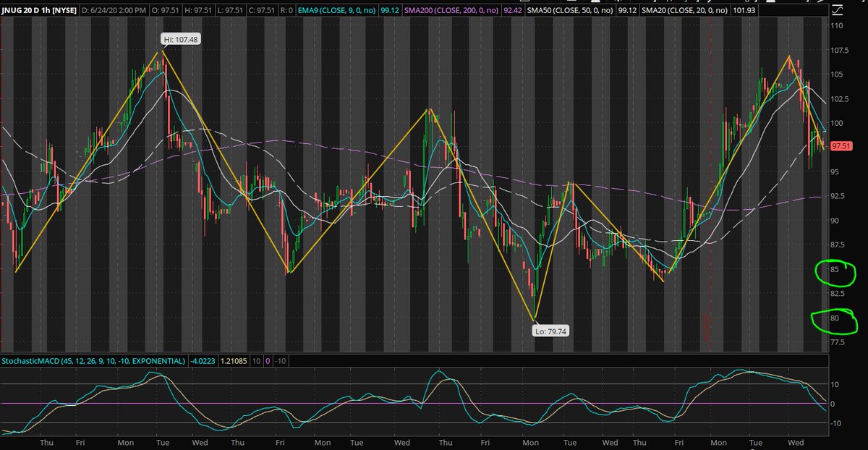The image size is (868, 450).
Task: Click the Hi: 107.48 price bubble
Action: 181,41
